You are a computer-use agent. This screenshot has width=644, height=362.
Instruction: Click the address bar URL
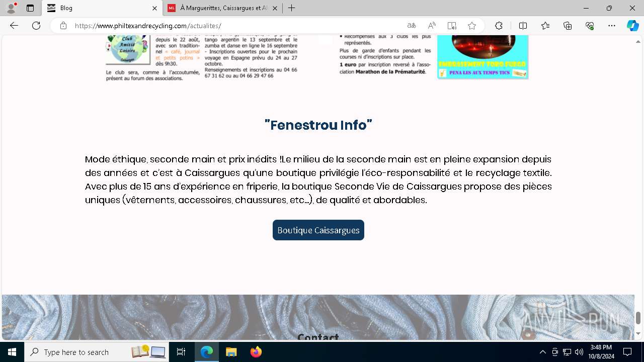(148, 26)
